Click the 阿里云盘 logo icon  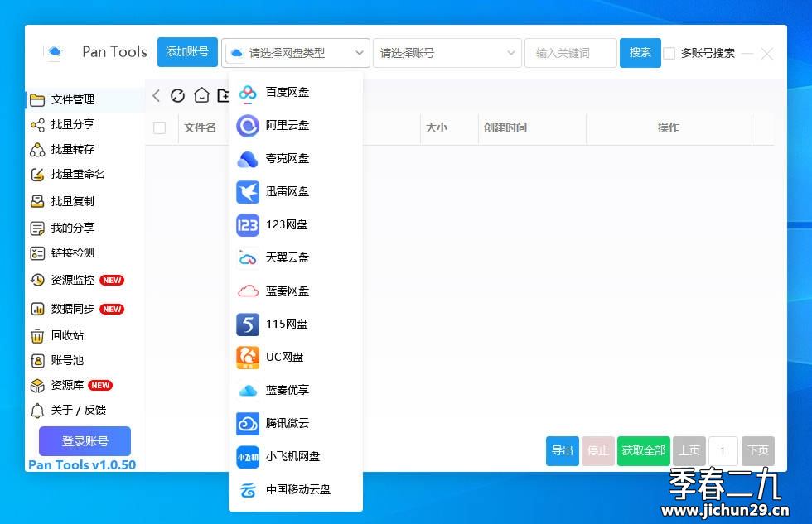click(248, 126)
